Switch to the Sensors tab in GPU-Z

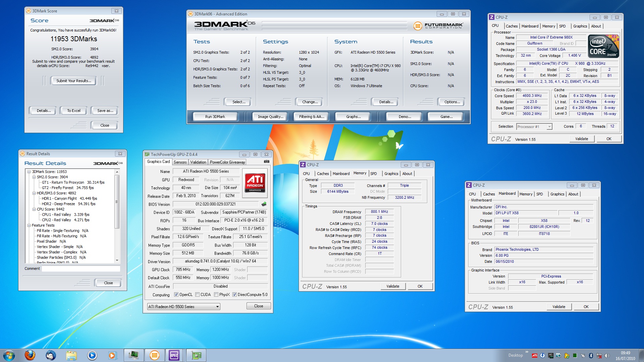coord(180,162)
